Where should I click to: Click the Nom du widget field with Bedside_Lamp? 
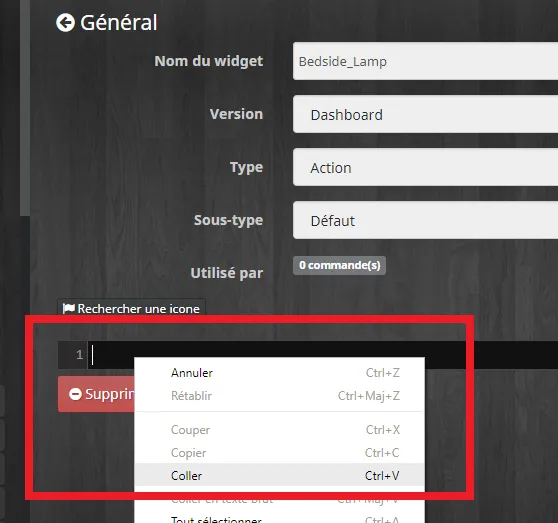point(425,61)
